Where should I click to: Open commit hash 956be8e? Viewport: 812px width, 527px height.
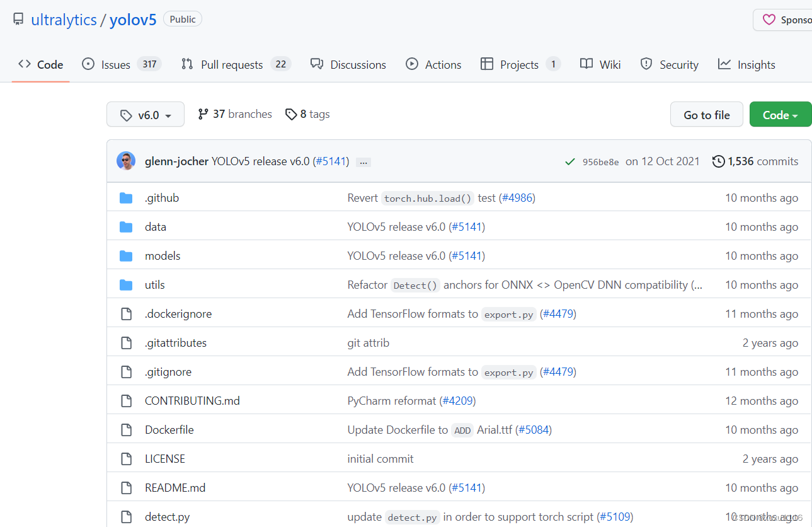[x=600, y=162]
